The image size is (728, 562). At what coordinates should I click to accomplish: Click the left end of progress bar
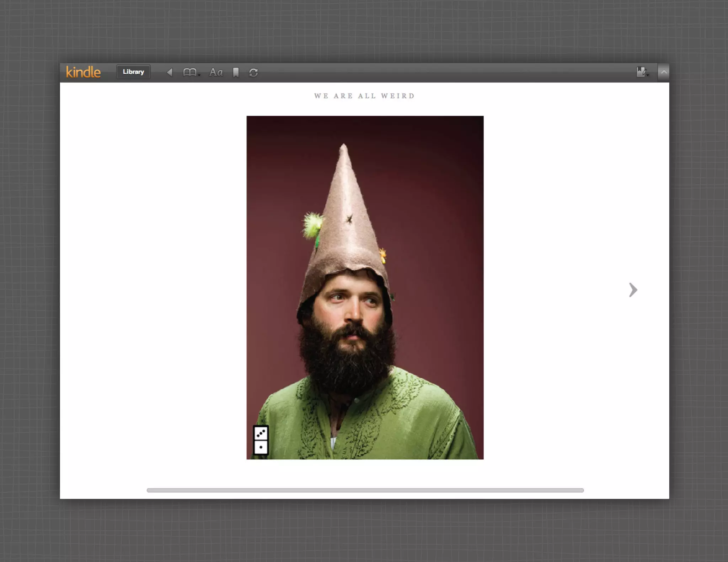click(149, 490)
